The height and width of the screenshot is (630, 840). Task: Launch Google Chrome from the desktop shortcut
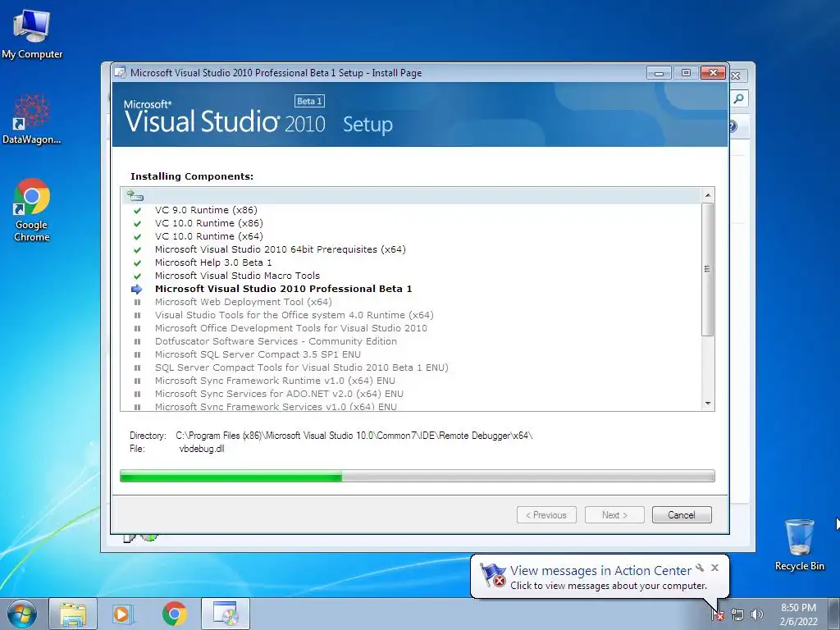click(x=32, y=211)
